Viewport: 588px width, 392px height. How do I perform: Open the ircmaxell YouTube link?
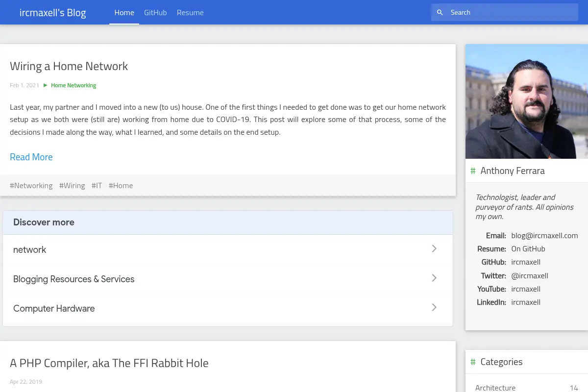[526, 289]
